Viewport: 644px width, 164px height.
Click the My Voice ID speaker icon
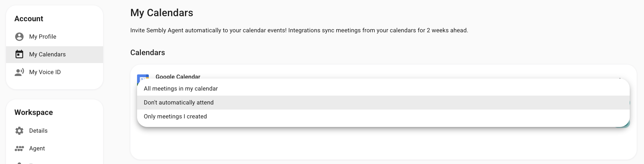coord(19,72)
